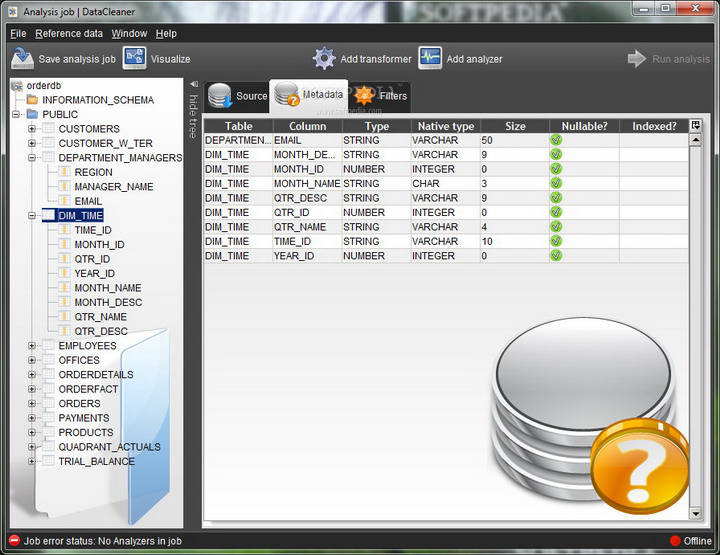
Task: Expand the ORDERDETAILS table node
Action: tap(32, 374)
